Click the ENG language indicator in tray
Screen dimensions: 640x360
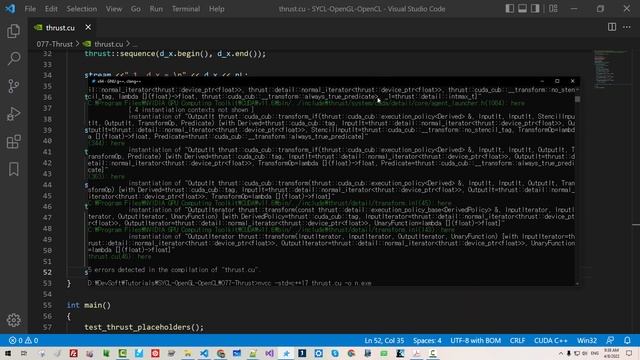(595, 353)
